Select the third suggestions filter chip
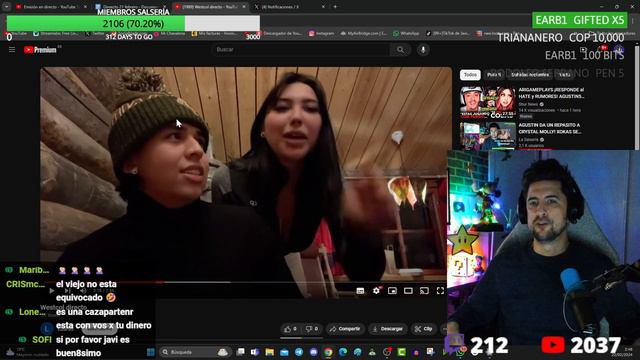640x360 pixels. 530,75
